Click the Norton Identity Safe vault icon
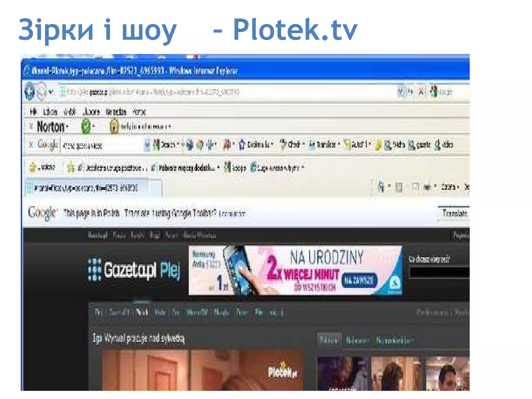Image resolution: width=532 pixels, height=399 pixels. coord(114,126)
